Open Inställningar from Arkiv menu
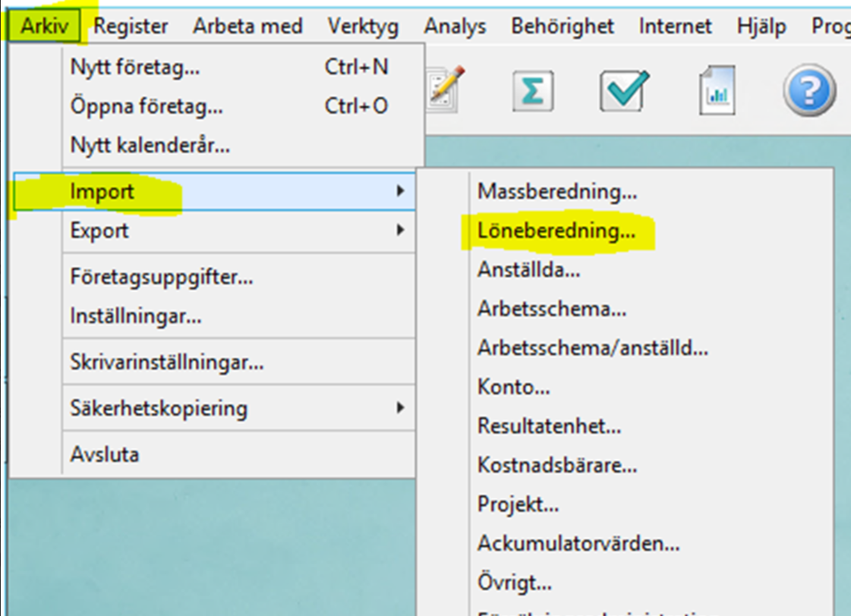 click(136, 315)
